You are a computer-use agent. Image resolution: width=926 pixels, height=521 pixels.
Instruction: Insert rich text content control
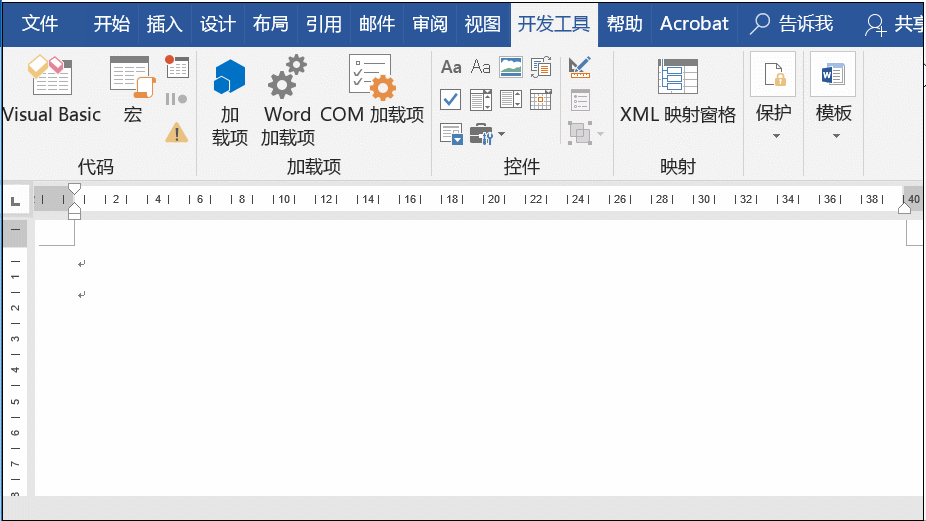[451, 67]
